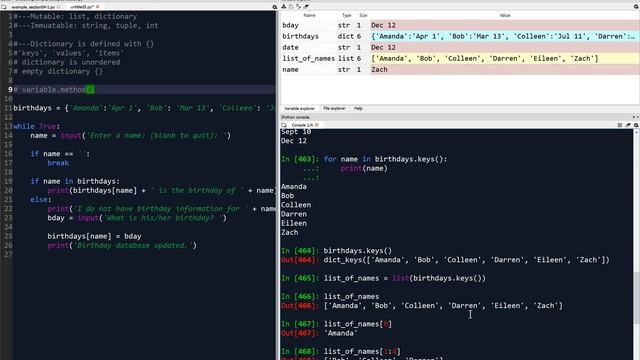Screen dimensions: 640x360
Task: Close the untitled5.py tab
Action: pos(98,7)
